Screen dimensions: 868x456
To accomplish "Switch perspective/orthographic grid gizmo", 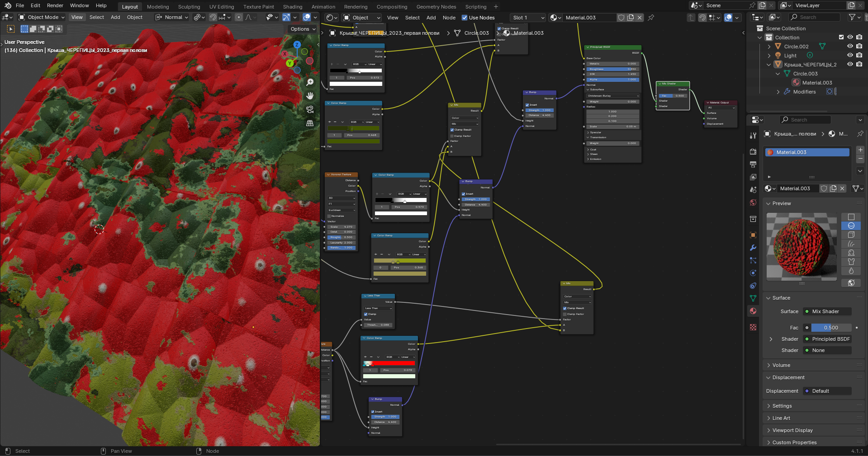I will 310,123.
